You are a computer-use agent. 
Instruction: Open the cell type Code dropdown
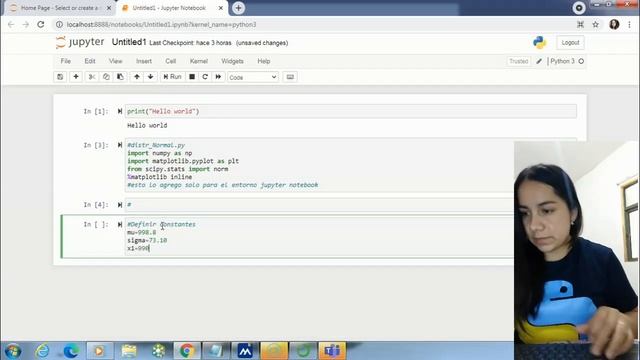[253, 77]
